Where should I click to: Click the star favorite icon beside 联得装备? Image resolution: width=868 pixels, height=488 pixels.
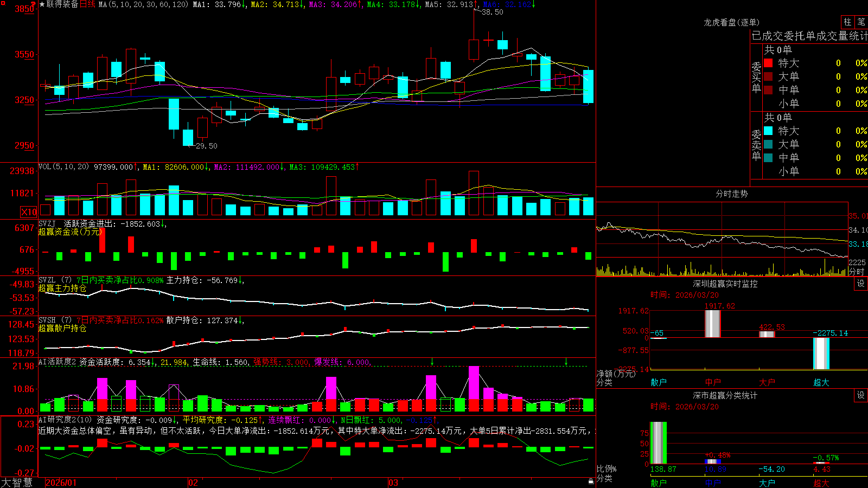(42, 4)
